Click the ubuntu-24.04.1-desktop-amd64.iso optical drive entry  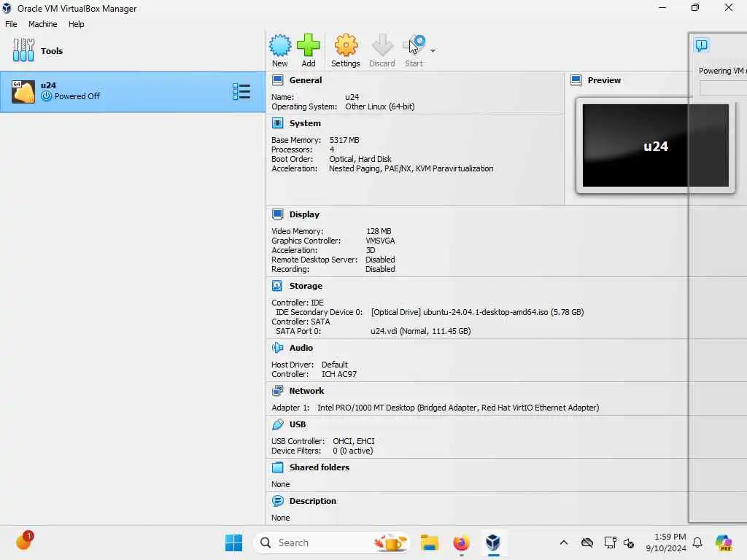click(x=477, y=312)
